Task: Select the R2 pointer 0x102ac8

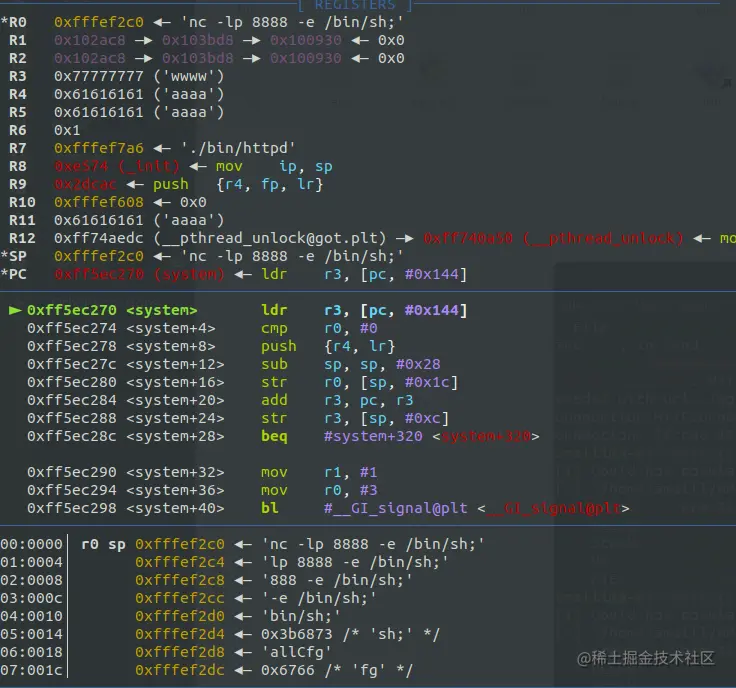Action: [90, 58]
